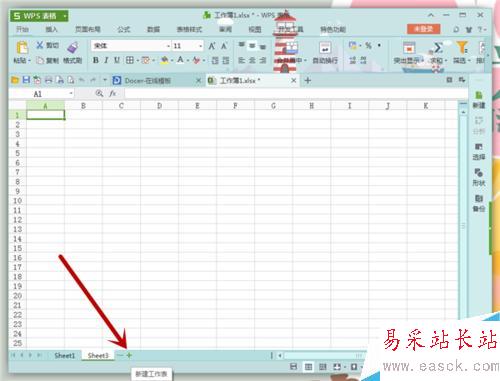Click the Paste clipboard icon
Viewport: 500px width, 381px height.
[22, 47]
